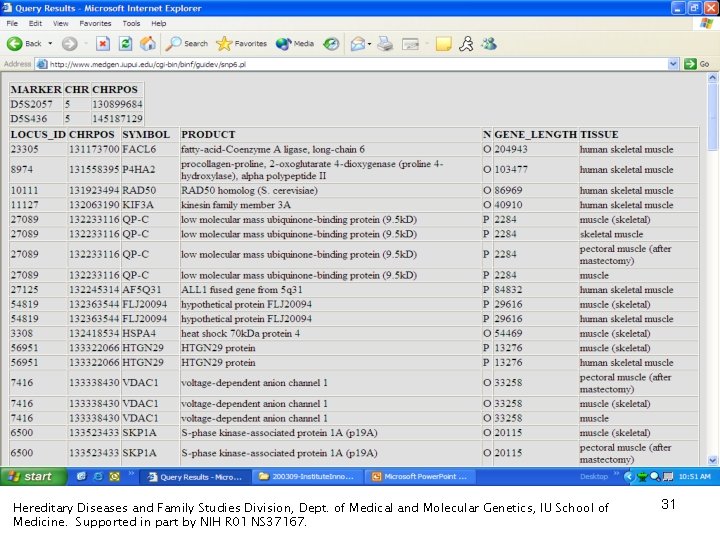Click the Windows Messenger people icon

pos(489,44)
